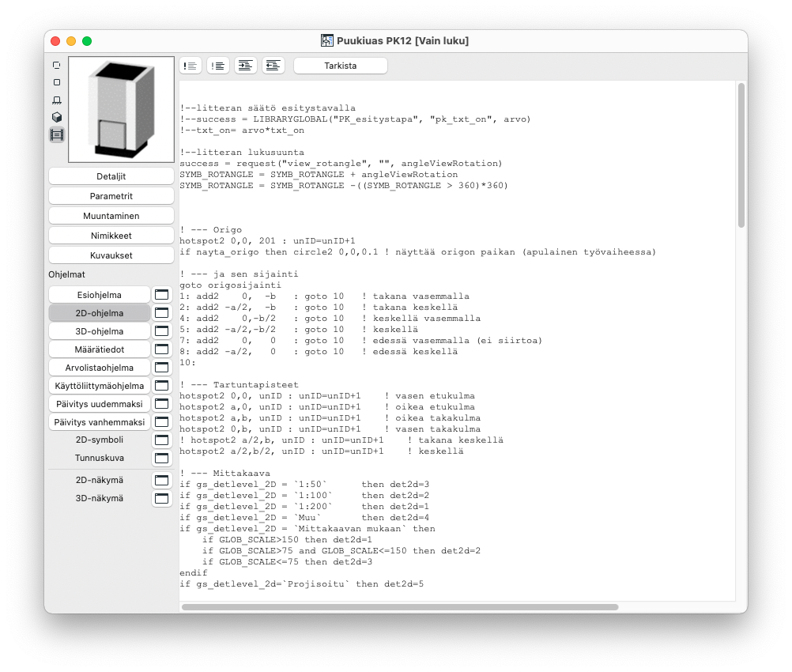Click the Ohjelmat section label
The image size is (792, 672).
point(66,274)
